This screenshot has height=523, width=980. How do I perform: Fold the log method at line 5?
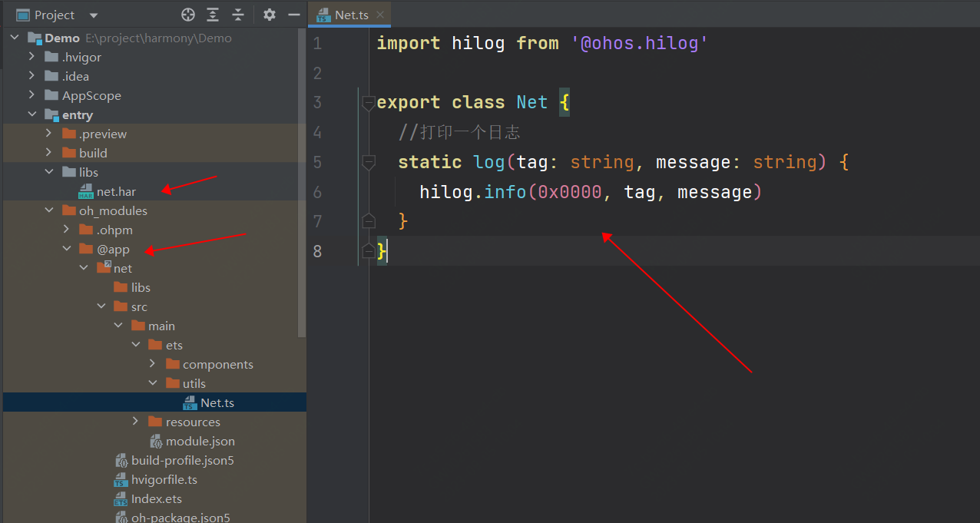tap(369, 162)
